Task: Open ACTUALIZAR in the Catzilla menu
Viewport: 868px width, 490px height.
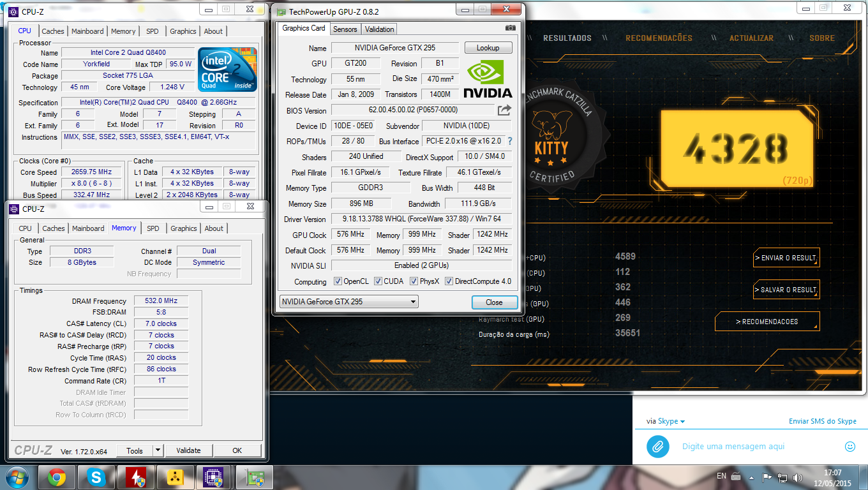Action: point(752,38)
